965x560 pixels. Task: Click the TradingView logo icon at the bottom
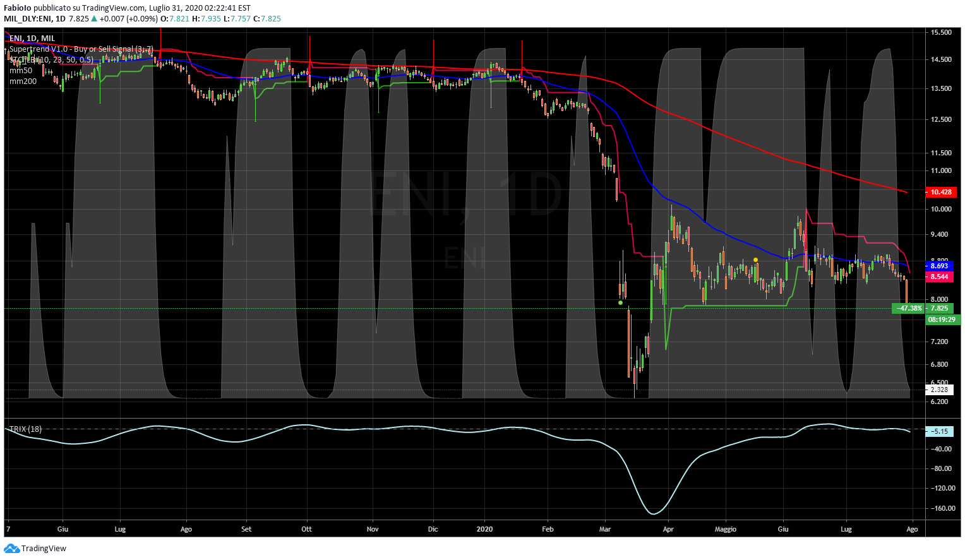[12, 549]
